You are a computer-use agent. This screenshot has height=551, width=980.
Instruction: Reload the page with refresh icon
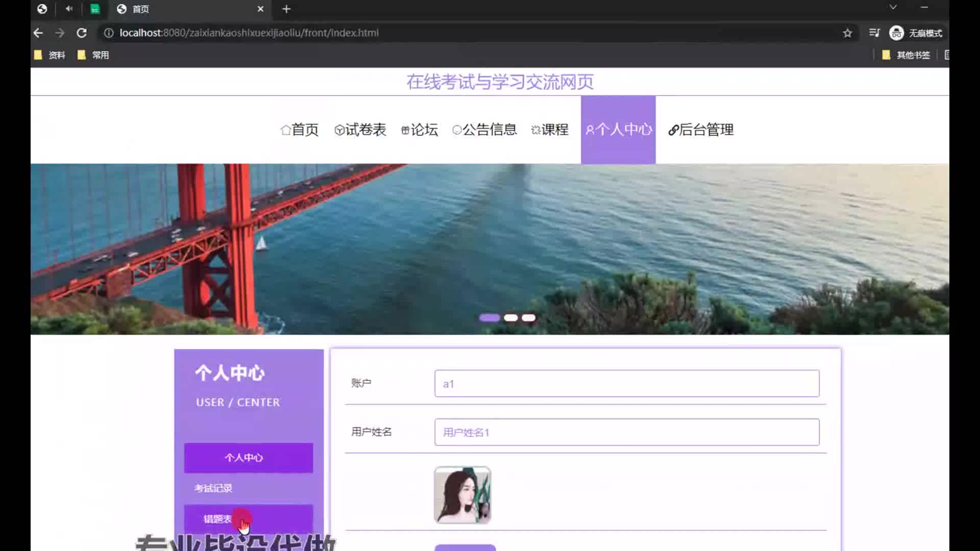click(x=82, y=33)
